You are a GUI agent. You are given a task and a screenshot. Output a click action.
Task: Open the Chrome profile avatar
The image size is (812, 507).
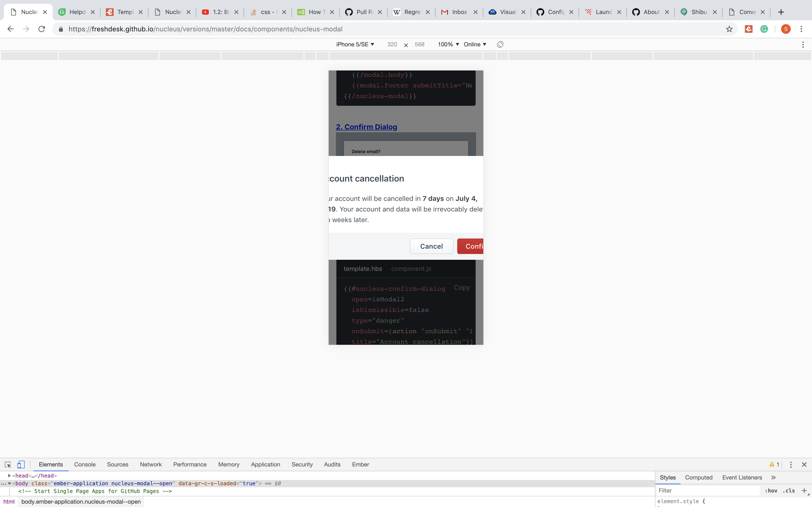[785, 29]
